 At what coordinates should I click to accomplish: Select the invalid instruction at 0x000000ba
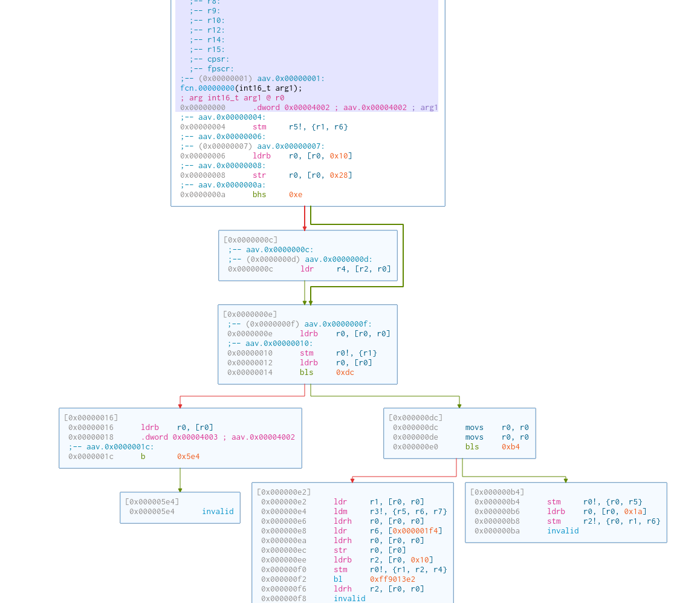(x=563, y=530)
